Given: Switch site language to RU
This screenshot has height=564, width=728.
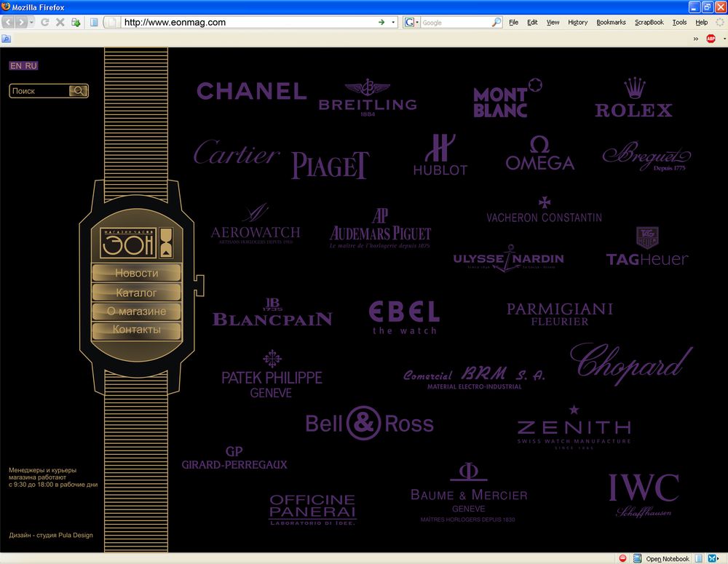Looking at the screenshot, I should (31, 66).
